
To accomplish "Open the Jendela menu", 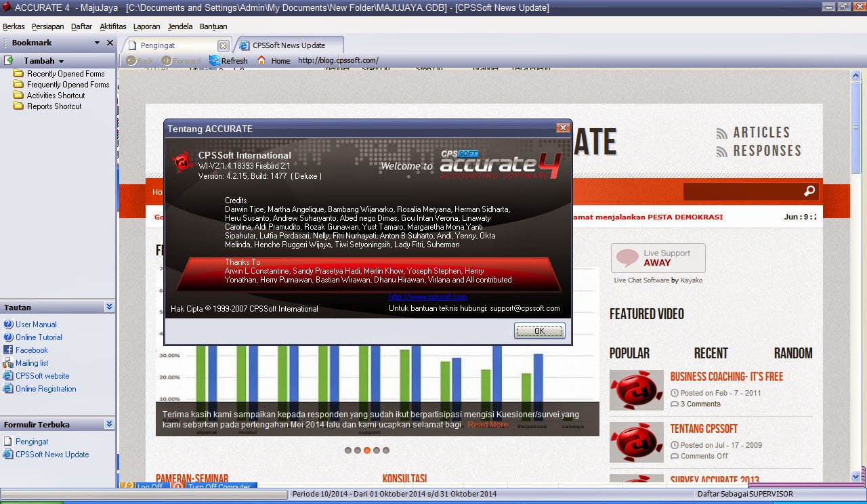I will [x=180, y=26].
